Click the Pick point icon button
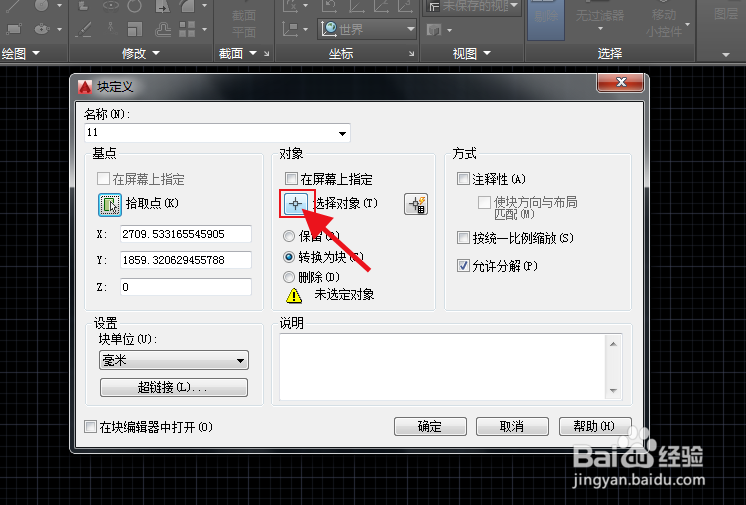Image resolution: width=746 pixels, height=505 pixels. pos(109,205)
